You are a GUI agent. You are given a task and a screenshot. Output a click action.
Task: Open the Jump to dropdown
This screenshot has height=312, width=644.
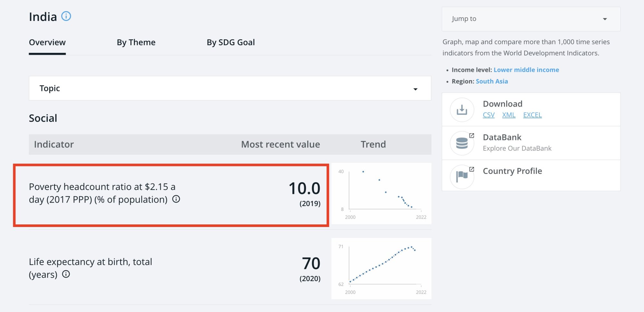[531, 19]
